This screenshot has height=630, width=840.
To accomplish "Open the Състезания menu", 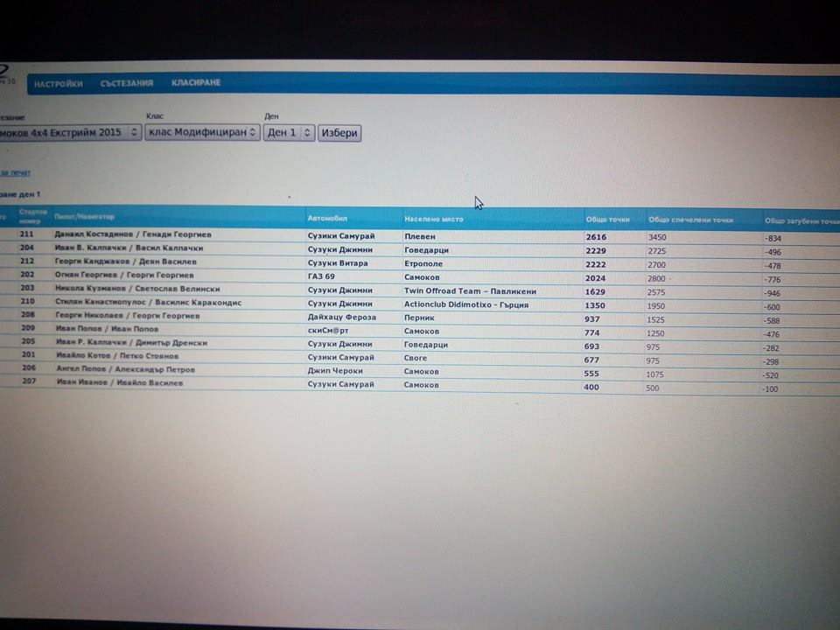I will click(126, 83).
